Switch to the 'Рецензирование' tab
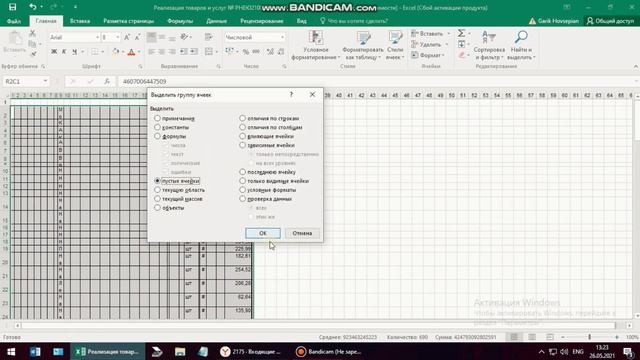 (x=262, y=21)
